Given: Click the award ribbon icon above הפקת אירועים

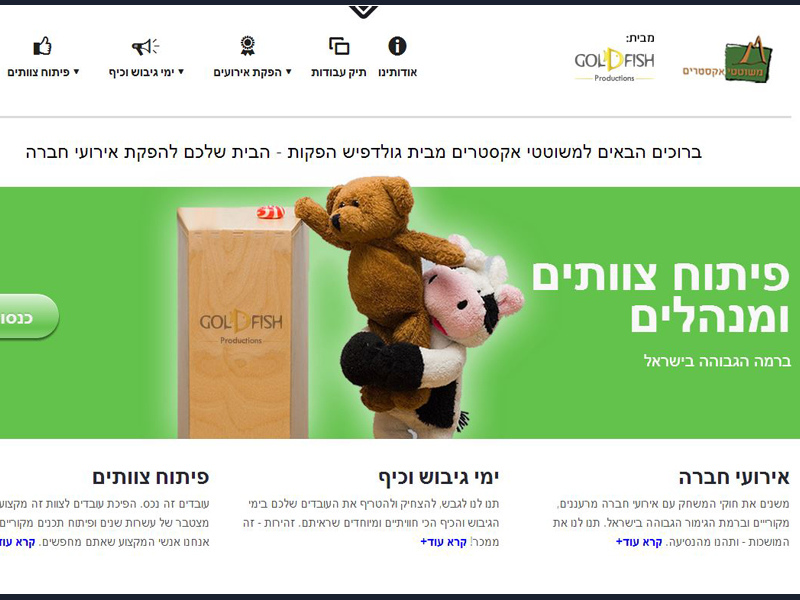Looking at the screenshot, I should point(247,45).
